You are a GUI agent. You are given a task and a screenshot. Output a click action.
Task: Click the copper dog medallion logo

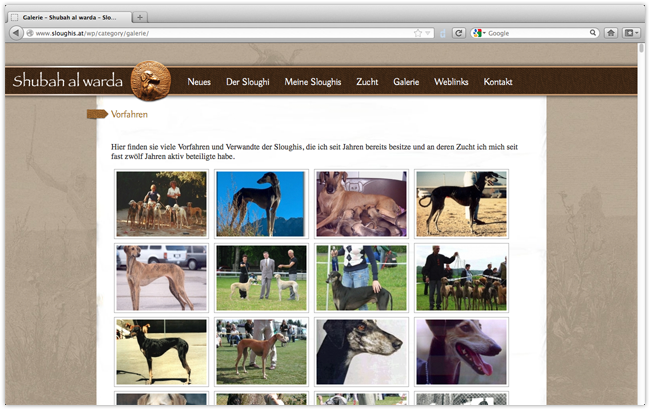(150, 81)
